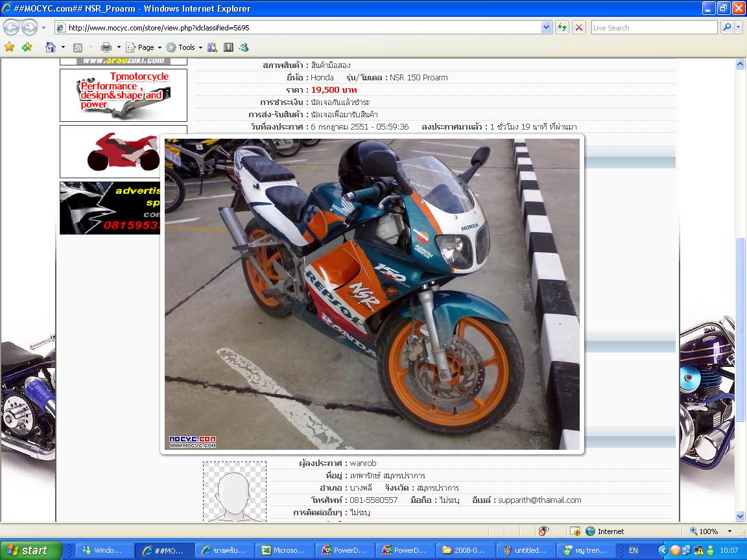Switch to the หมู tren... taskbar button
747x560 pixels.
pos(585,550)
